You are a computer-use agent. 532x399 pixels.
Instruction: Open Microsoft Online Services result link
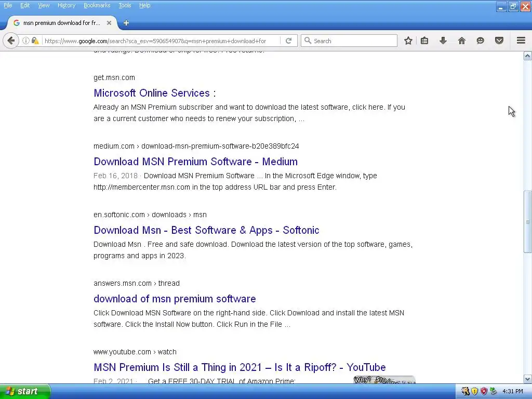155,93
